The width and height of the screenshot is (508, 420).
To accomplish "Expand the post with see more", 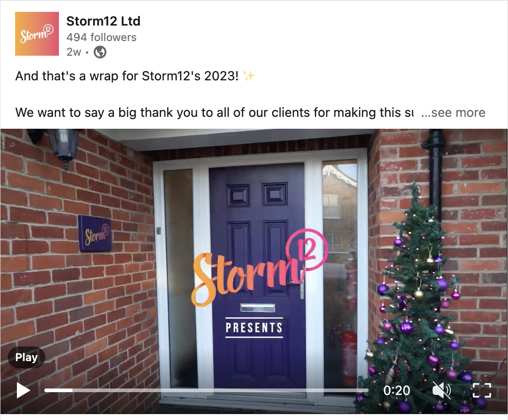I will tap(453, 112).
